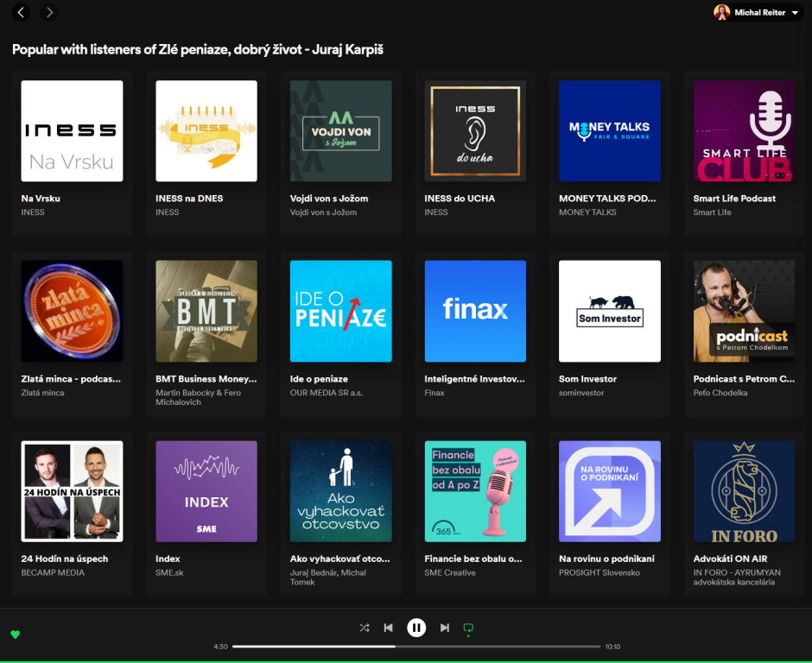812x663 pixels.
Task: Select the Zlatá minca podcast cover
Action: point(72,311)
